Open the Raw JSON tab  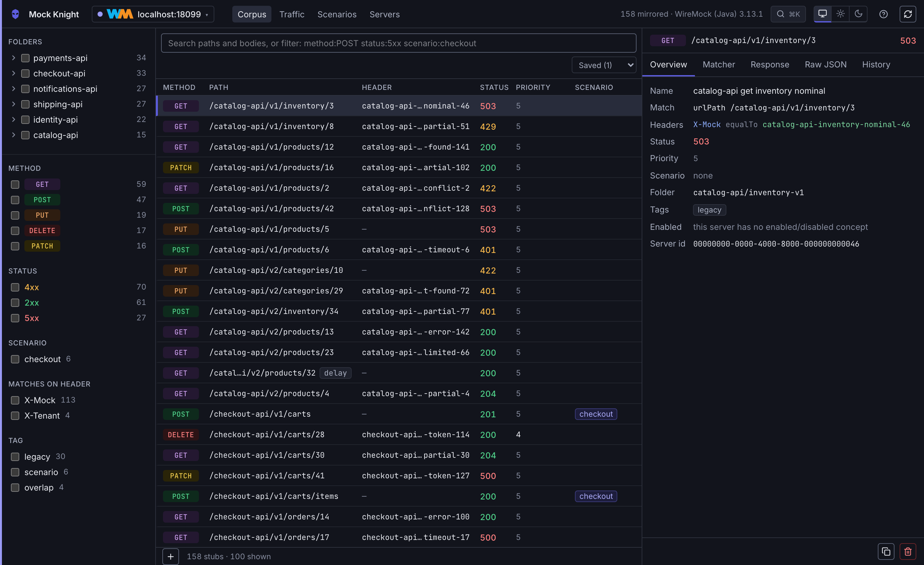coord(826,65)
